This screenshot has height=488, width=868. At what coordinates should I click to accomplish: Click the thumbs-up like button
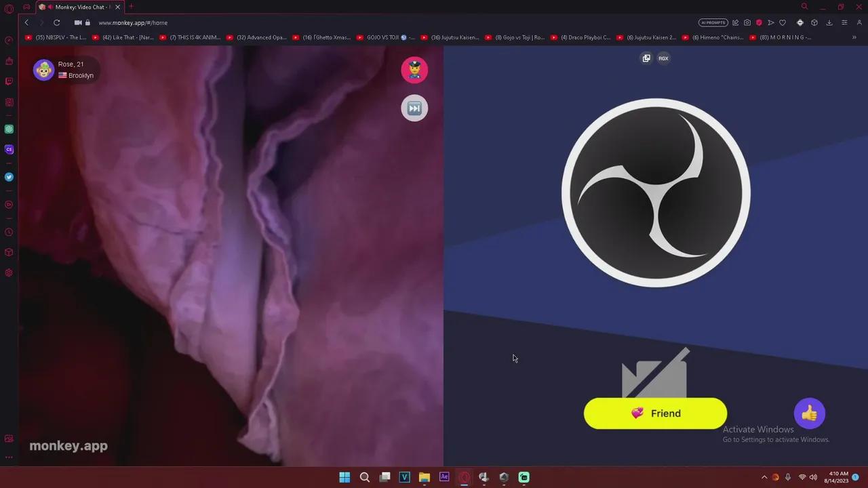pyautogui.click(x=809, y=413)
